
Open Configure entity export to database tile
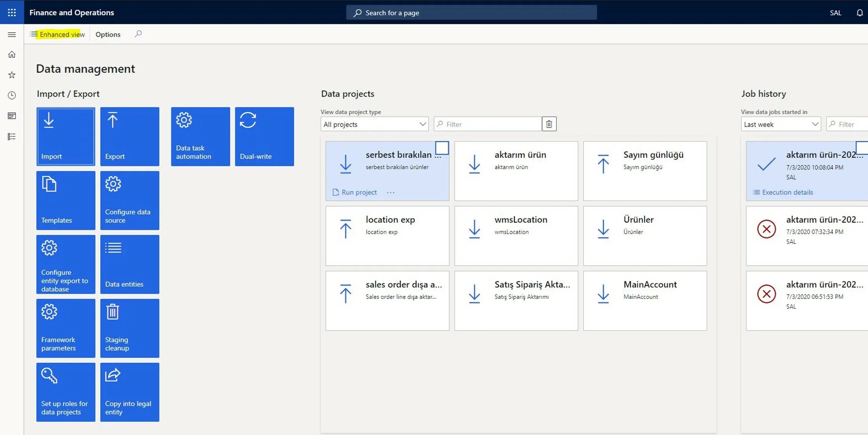click(x=66, y=264)
